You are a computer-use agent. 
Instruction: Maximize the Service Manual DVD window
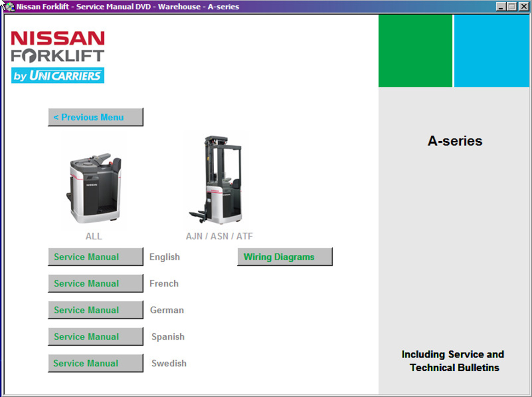coord(512,6)
